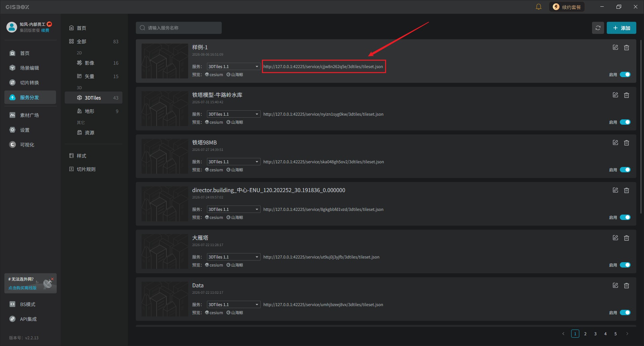Edit the 大雁塔 service
Screen dimensions: 644x346
615,238
